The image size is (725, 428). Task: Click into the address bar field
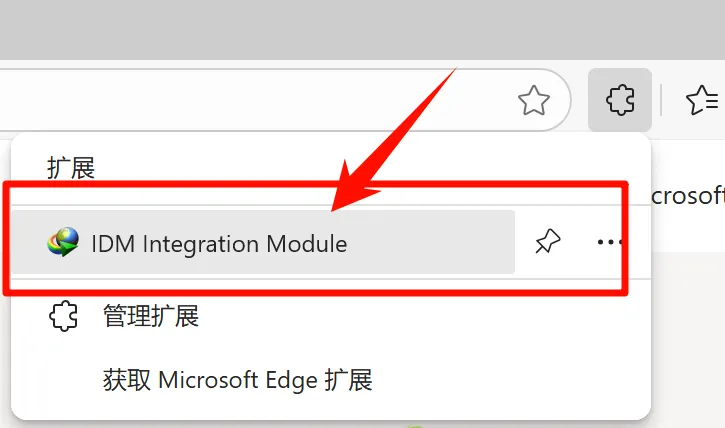click(x=250, y=100)
